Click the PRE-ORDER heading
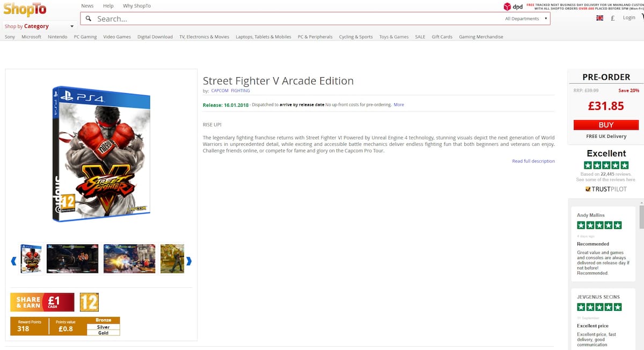This screenshot has height=350, width=644. 606,77
